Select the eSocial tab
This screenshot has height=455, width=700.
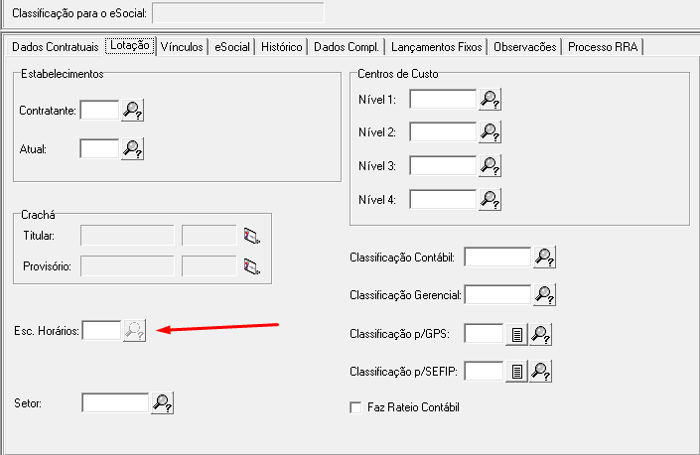coord(232,47)
